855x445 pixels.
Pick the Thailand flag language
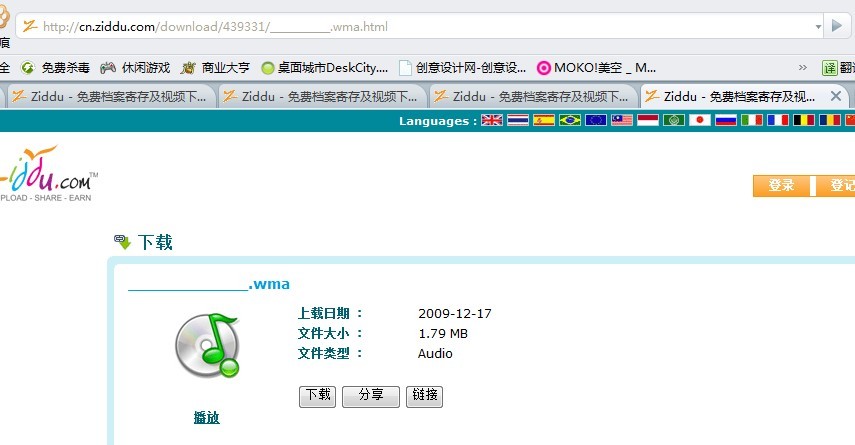(x=518, y=121)
